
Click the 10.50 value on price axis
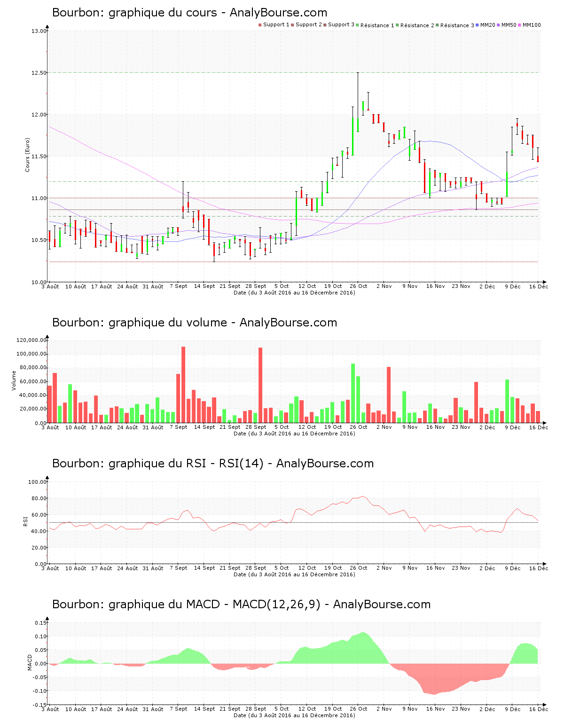point(39,240)
